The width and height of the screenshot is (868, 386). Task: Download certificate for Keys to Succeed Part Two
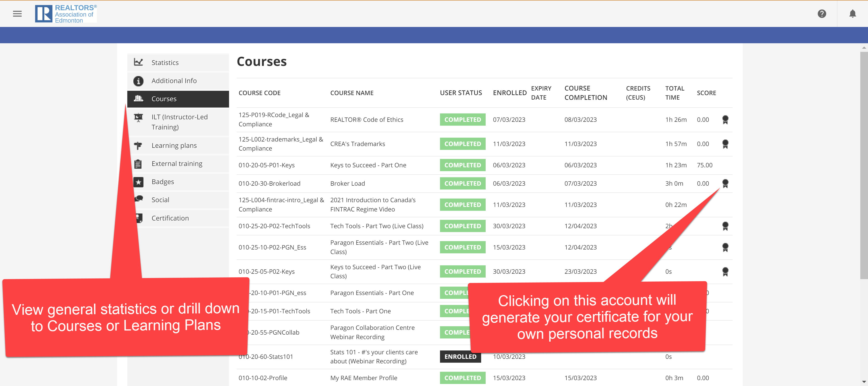click(x=725, y=271)
